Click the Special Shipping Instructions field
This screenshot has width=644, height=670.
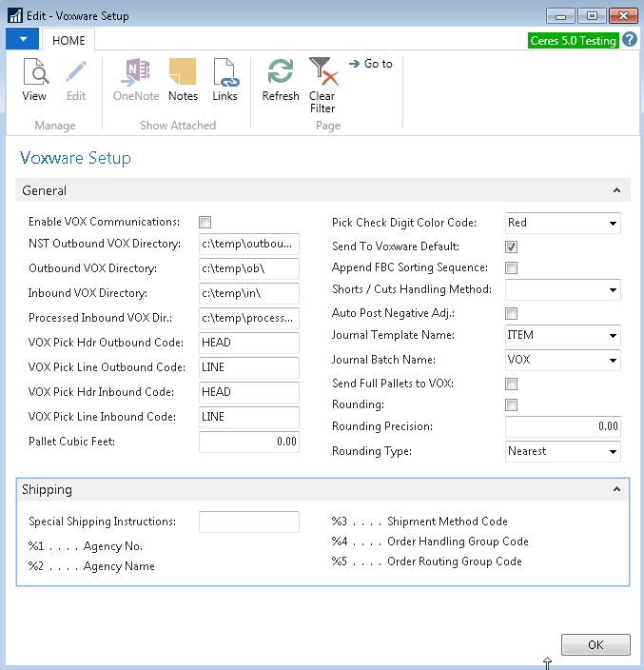(248, 522)
